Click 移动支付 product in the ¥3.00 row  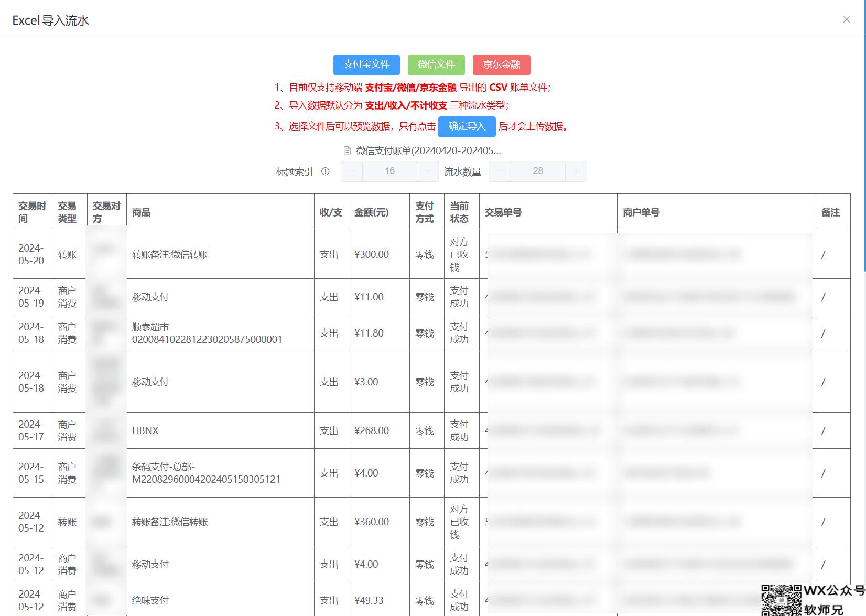point(220,382)
